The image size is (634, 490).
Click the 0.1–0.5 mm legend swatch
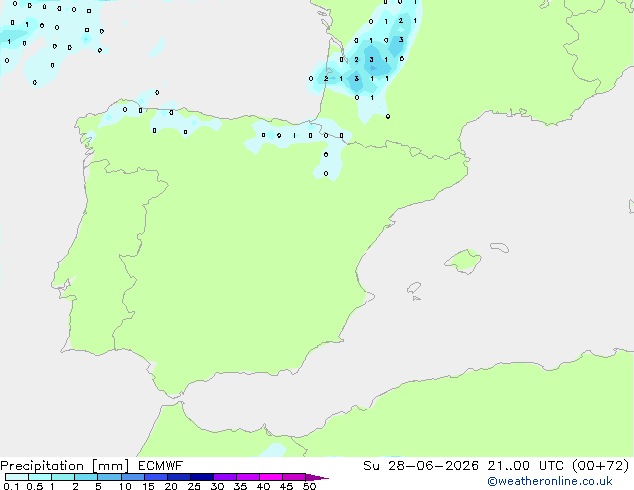pos(17,477)
